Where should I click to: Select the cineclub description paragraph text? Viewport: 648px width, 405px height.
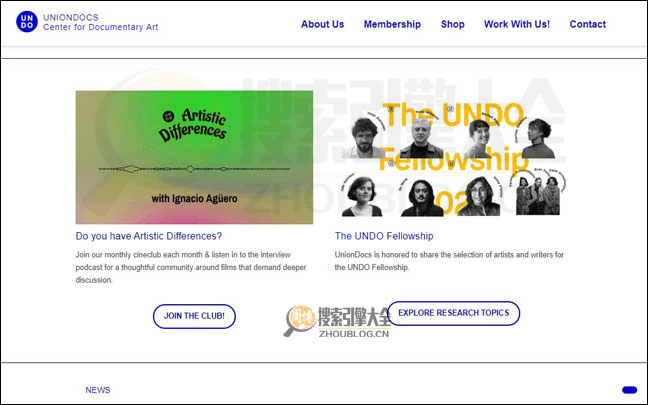[x=191, y=267]
